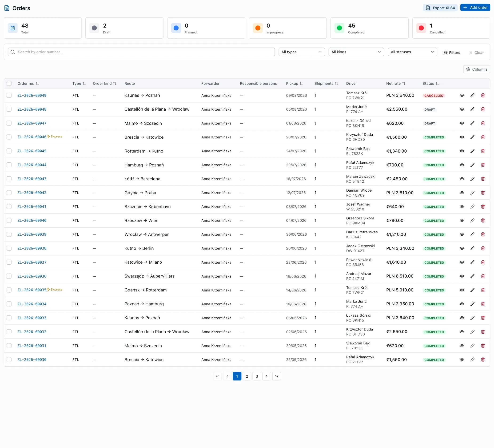View the Poznań → Hamburg order
Screen dimensions: 494x448
(462, 304)
